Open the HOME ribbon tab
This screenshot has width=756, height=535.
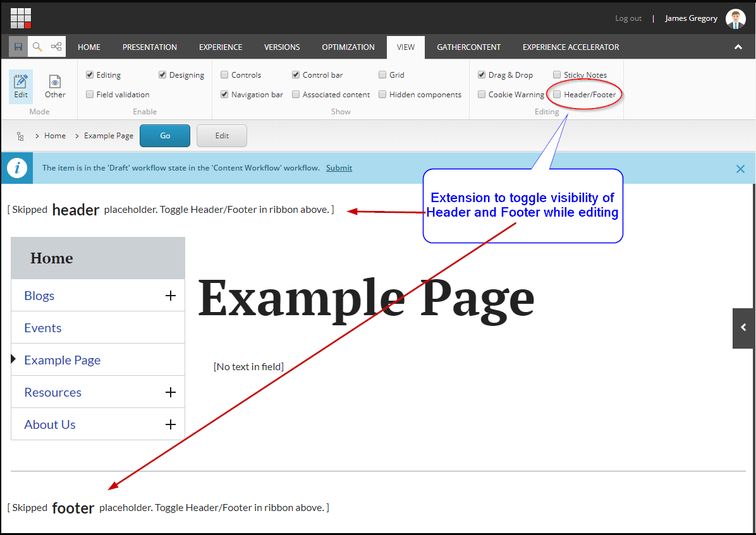coord(89,47)
